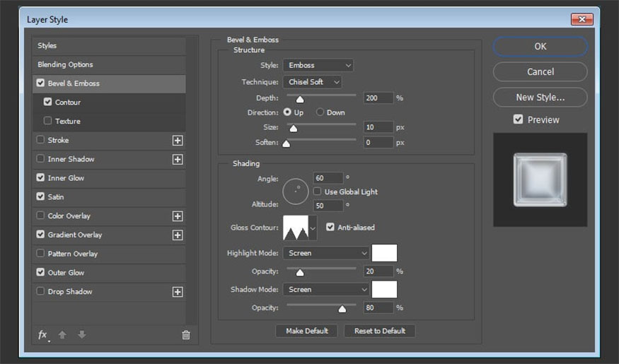Click the move effect up arrow
Viewport: 619px width, 364px height.
coord(62,335)
